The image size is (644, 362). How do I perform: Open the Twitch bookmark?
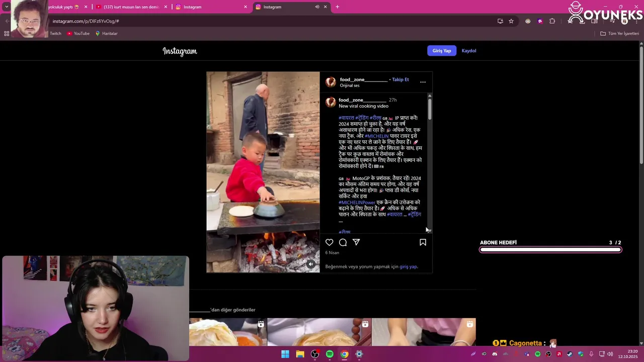pos(55,34)
